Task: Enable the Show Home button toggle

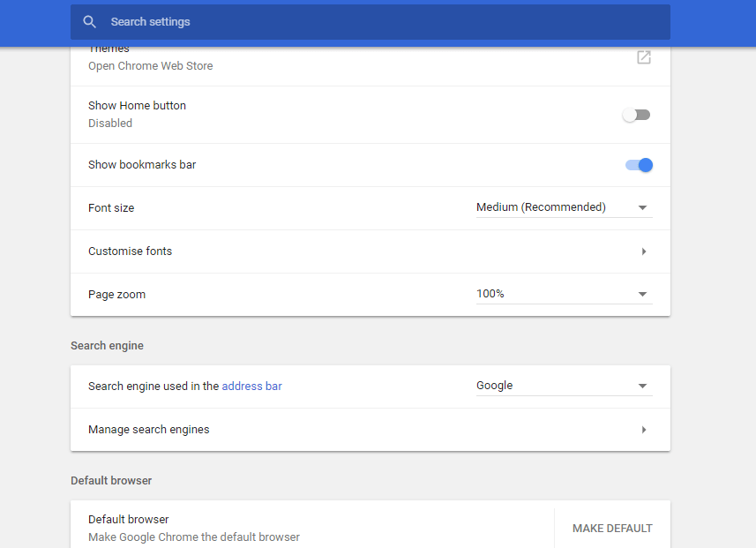Action: (x=636, y=115)
